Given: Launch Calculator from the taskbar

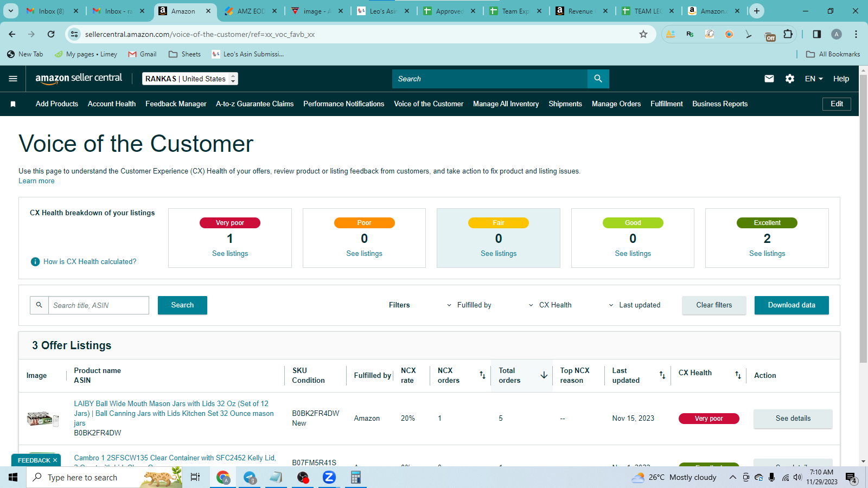Looking at the screenshot, I should point(356,477).
